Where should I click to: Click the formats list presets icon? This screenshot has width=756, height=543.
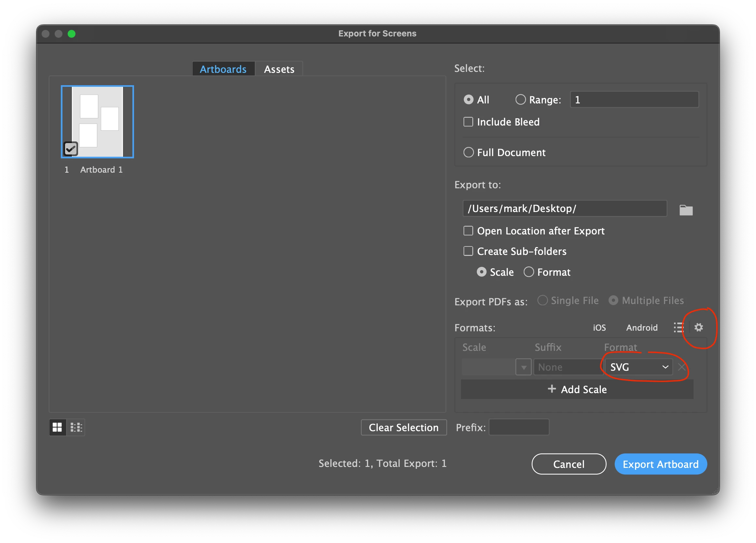pos(678,327)
